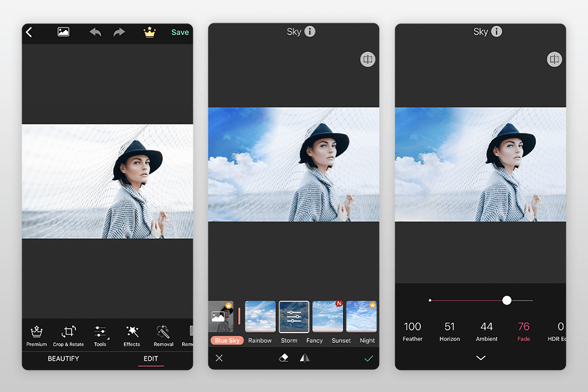Tap the woman photo in editor canvas
This screenshot has width=588, height=392.
point(107,181)
